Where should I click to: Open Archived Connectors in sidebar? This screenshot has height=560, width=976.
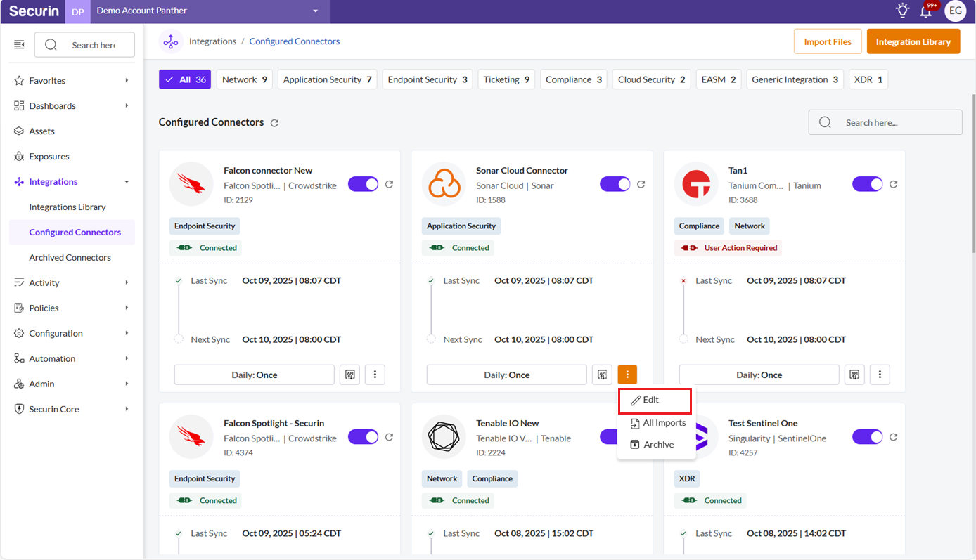pos(70,258)
